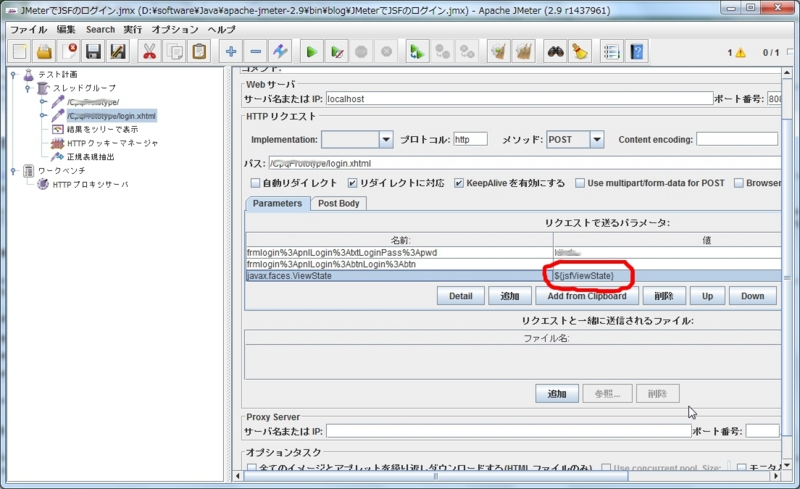Click 追加 button under file list
800x489 pixels.
coord(557,394)
